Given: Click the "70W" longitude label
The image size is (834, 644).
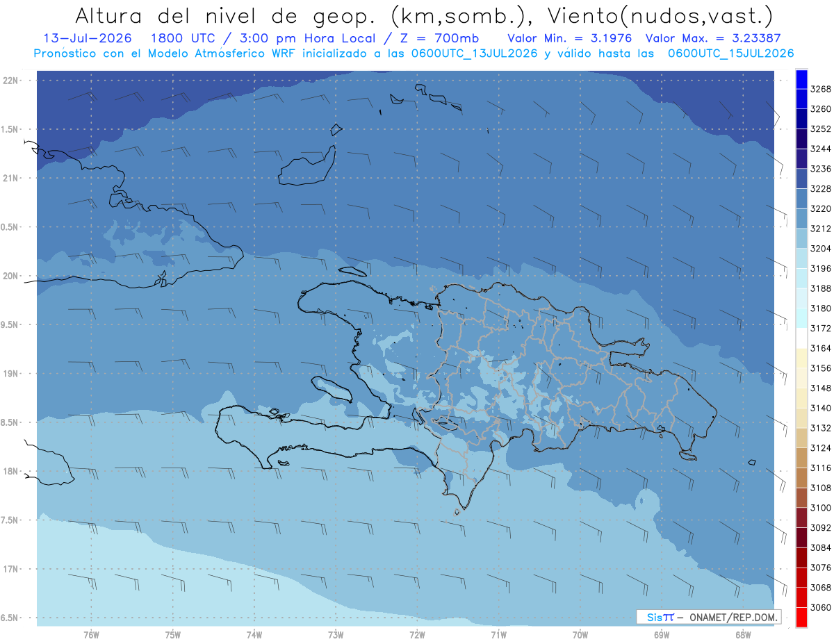Looking at the screenshot, I should 580,634.
